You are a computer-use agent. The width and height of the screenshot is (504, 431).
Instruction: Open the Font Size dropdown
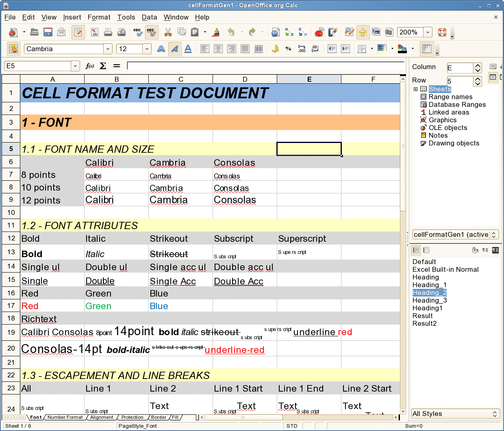(147, 49)
